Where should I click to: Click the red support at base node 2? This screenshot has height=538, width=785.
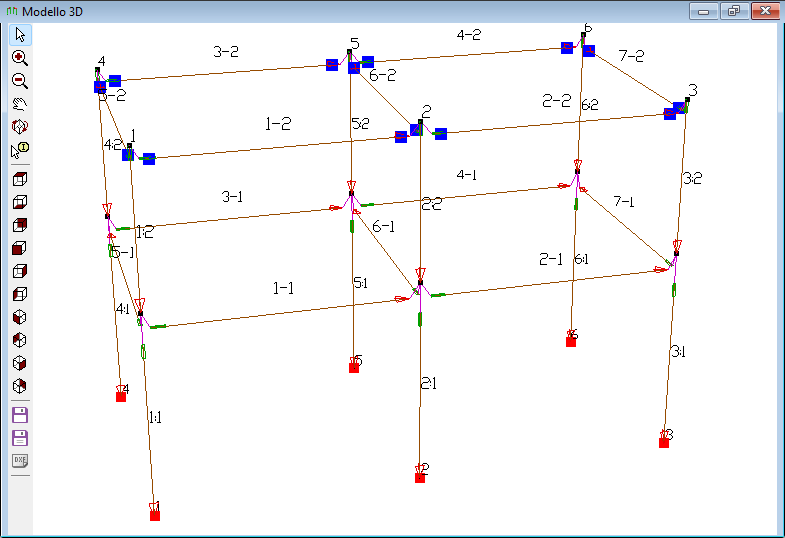click(420, 478)
